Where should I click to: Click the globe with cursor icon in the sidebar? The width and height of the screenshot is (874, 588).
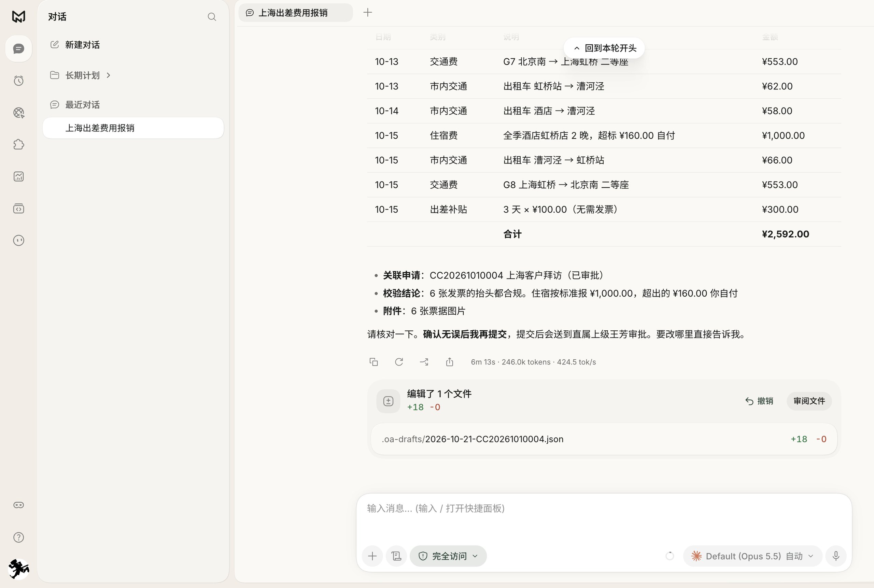click(x=18, y=113)
